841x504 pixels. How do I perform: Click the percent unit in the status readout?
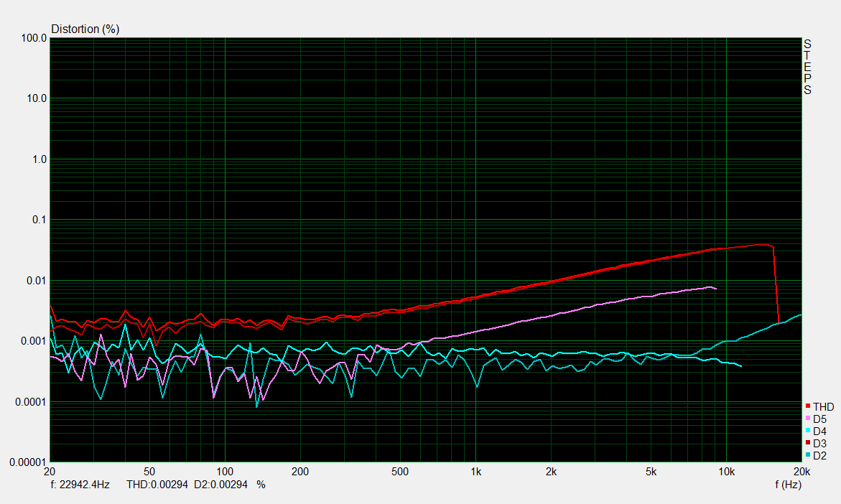click(261, 485)
